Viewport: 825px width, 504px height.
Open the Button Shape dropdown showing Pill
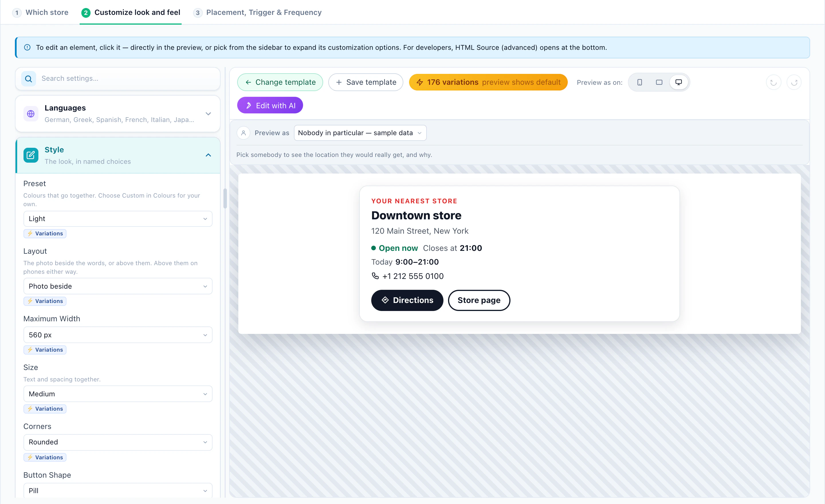point(118,490)
